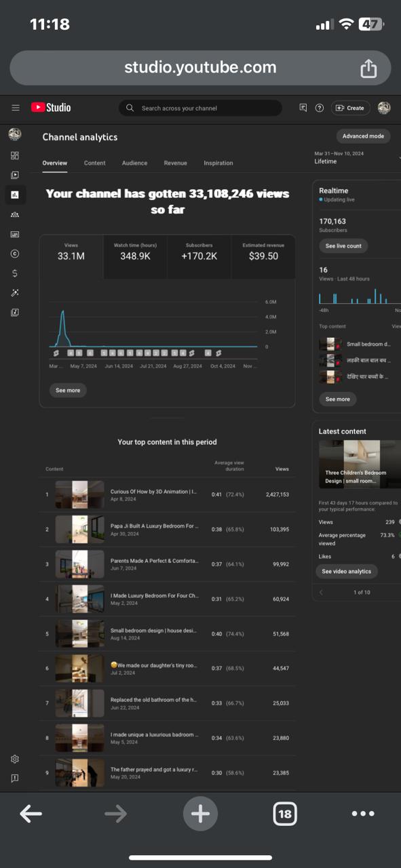Tap the studio.youtube.com address bar

coord(200,68)
